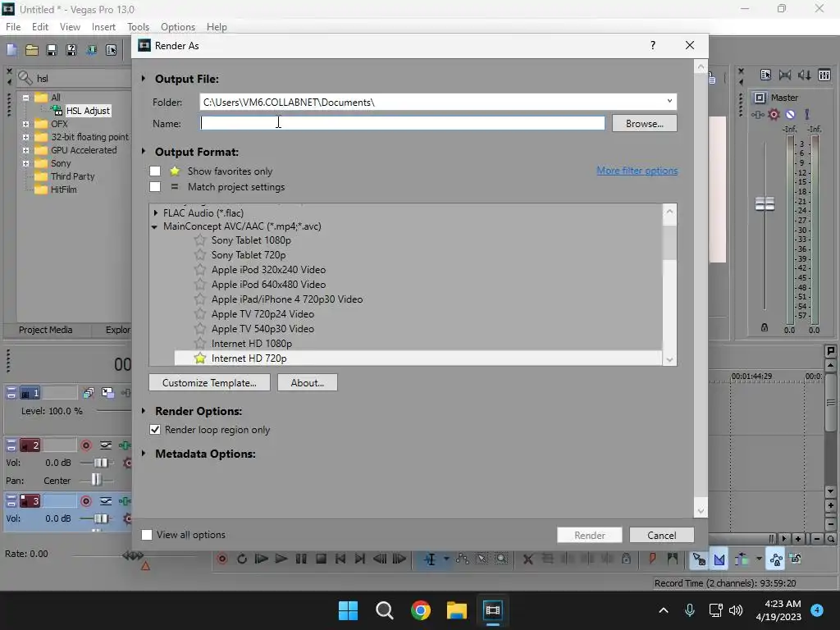Adjust track 2 Pan slider
840x630 pixels.
pos(96,479)
